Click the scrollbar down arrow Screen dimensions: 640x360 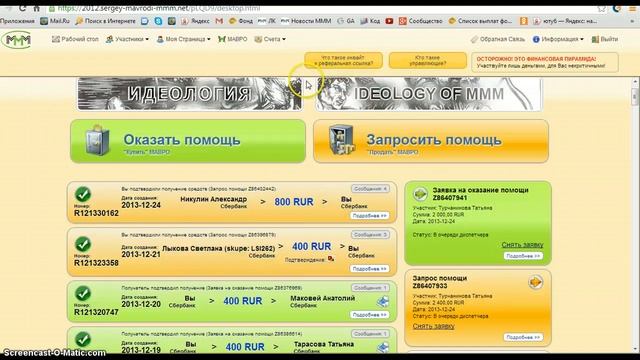tap(635, 350)
